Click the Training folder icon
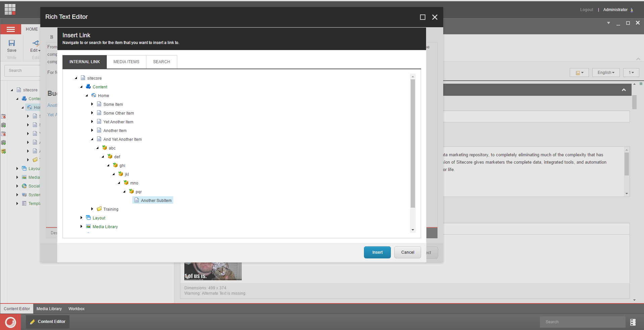 [x=99, y=209]
